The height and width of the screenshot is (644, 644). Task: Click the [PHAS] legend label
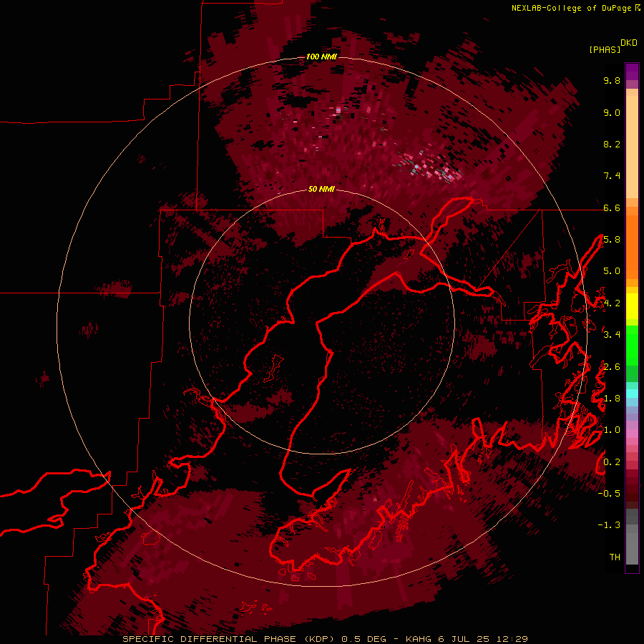605,49
